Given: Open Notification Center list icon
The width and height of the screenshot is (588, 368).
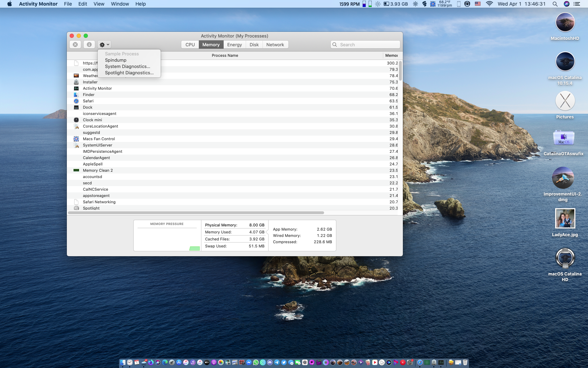Looking at the screenshot, I should pos(577,4).
